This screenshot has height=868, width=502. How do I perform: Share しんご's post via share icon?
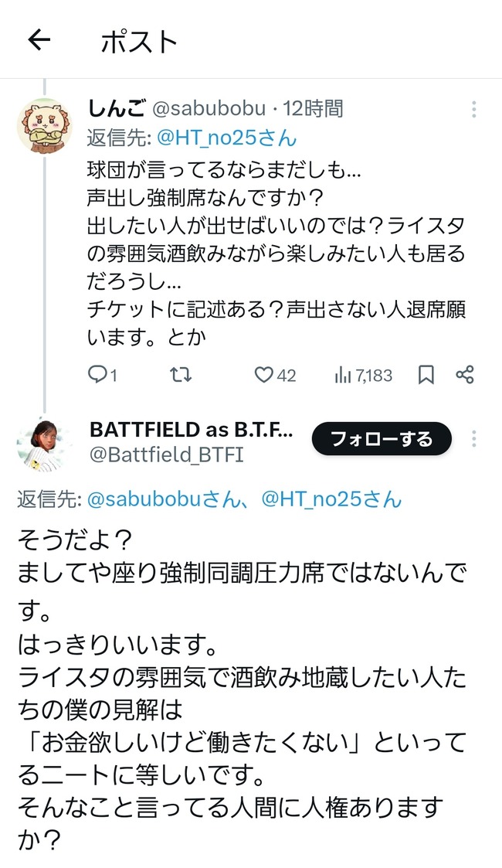coord(464,375)
